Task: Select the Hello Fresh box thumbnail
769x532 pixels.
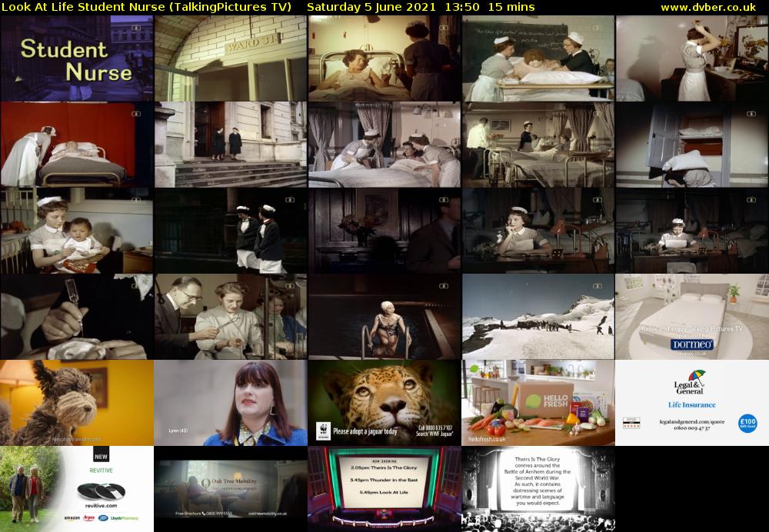Action: (538, 403)
